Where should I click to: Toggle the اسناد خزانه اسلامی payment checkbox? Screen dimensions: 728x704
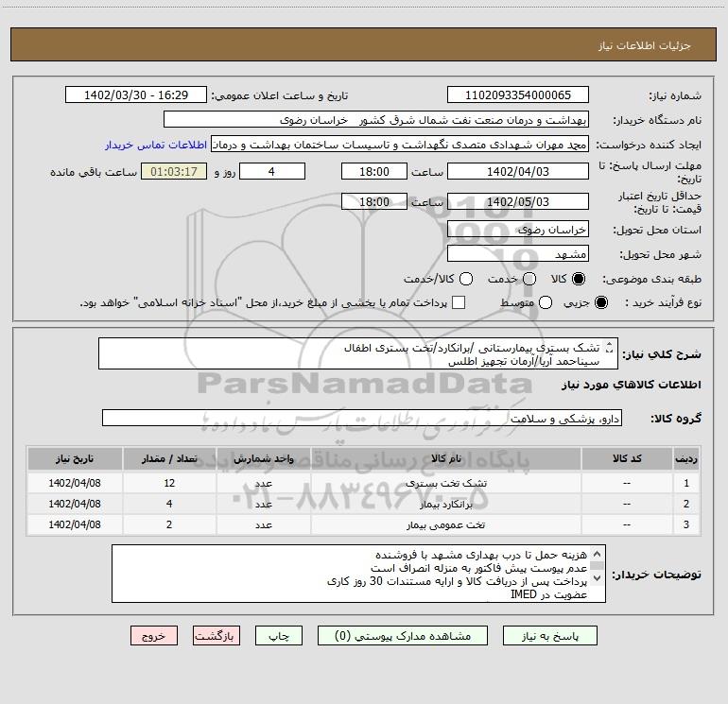coord(459,302)
